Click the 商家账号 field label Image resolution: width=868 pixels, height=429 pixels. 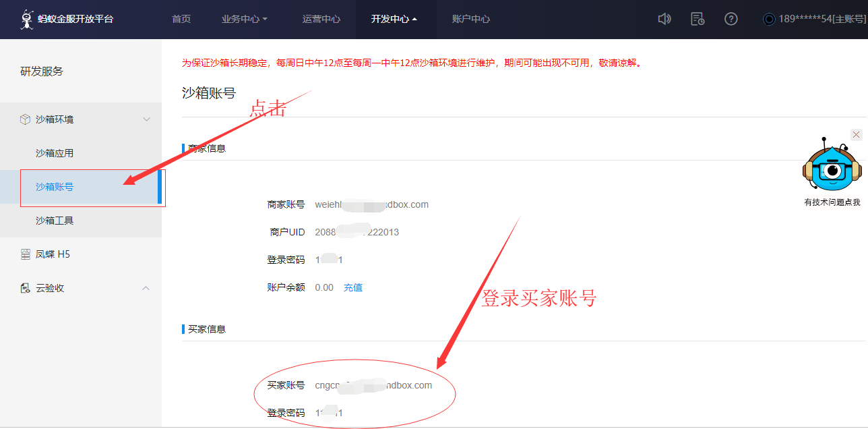pyautogui.click(x=286, y=204)
